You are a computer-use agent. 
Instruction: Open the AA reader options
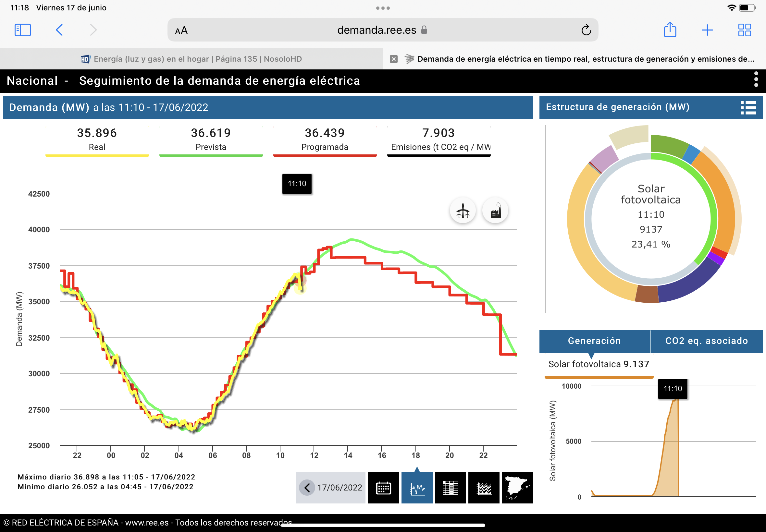point(181,31)
